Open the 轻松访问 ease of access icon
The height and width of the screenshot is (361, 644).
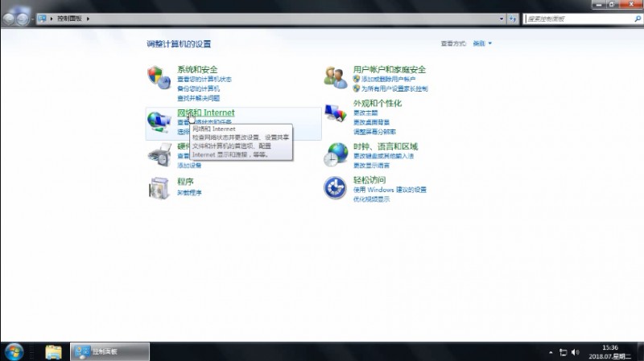coord(335,188)
